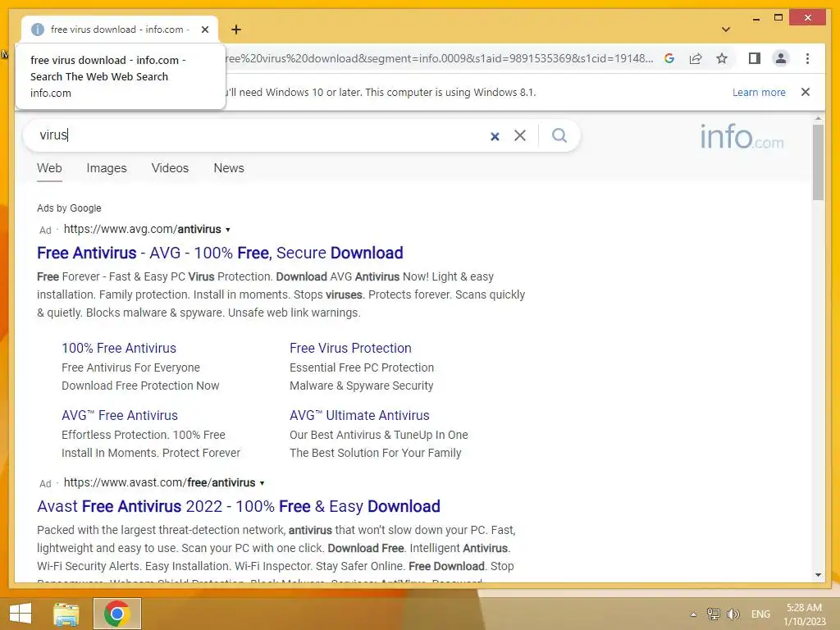840x630 pixels.
Task: Expand AVG ad URL dropdown arrow
Action: coord(228,230)
